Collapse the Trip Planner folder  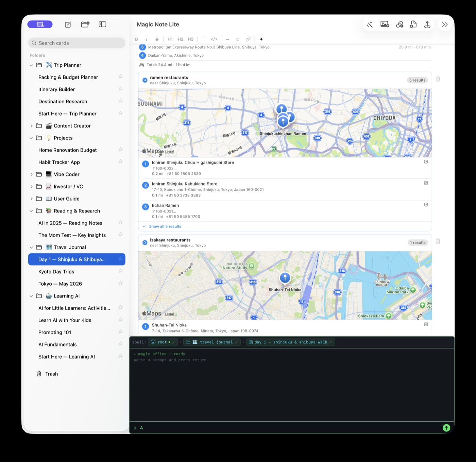point(31,65)
